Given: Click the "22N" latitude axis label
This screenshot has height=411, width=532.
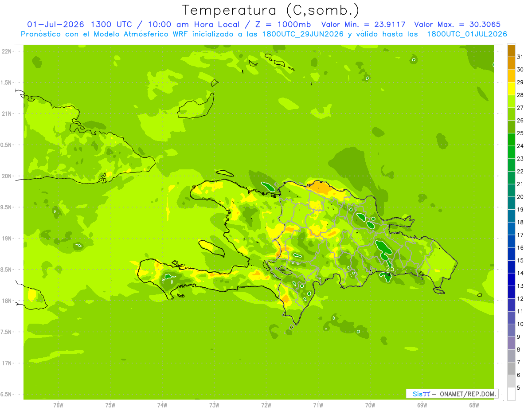Looking at the screenshot, I should tap(7, 51).
